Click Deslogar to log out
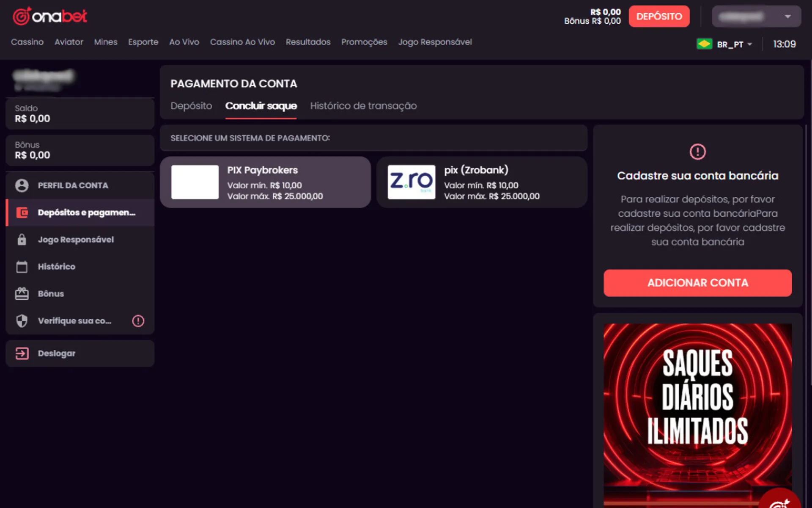The image size is (812, 508). 80,353
